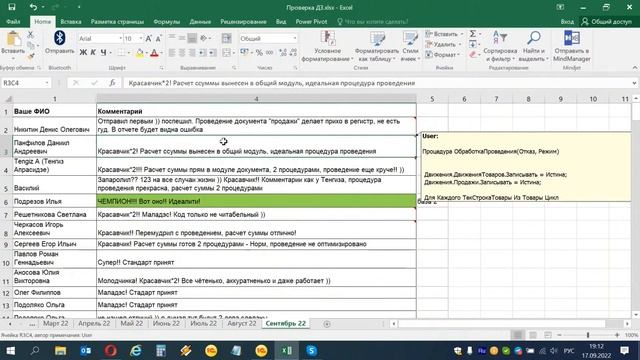The image size is (640, 360).
Task: Toggle wrap text button
Action: (x=227, y=38)
